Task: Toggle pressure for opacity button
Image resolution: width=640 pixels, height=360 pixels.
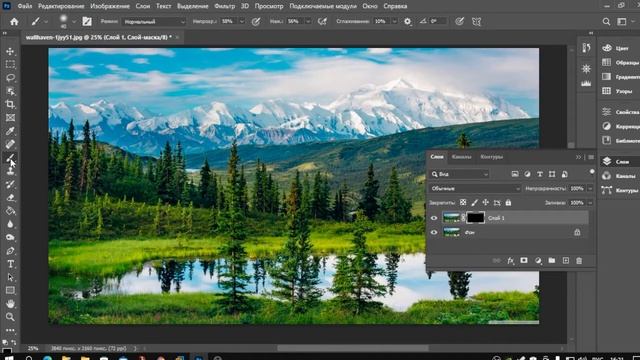Action: coord(256,22)
